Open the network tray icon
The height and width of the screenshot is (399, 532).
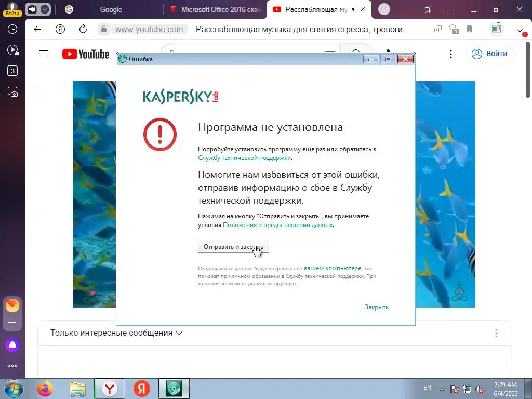coord(467,389)
